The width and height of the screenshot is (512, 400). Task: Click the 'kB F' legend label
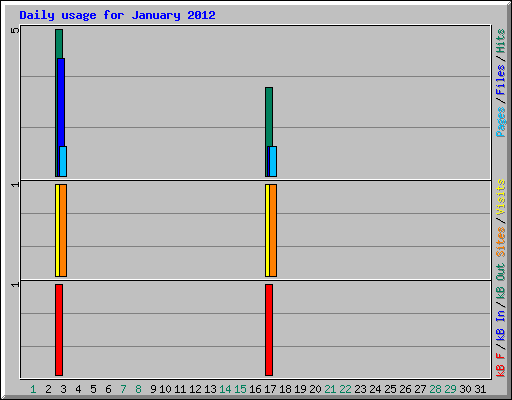coord(501,364)
